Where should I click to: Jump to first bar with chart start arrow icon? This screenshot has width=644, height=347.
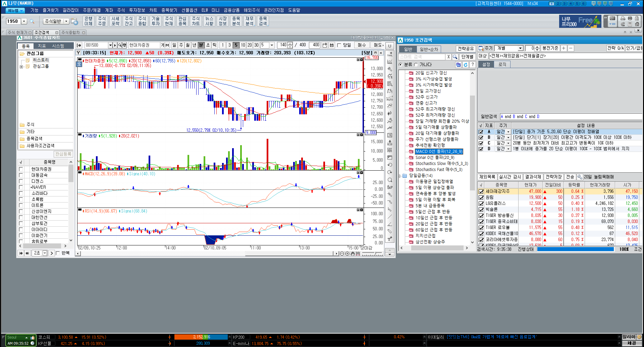pos(79,45)
